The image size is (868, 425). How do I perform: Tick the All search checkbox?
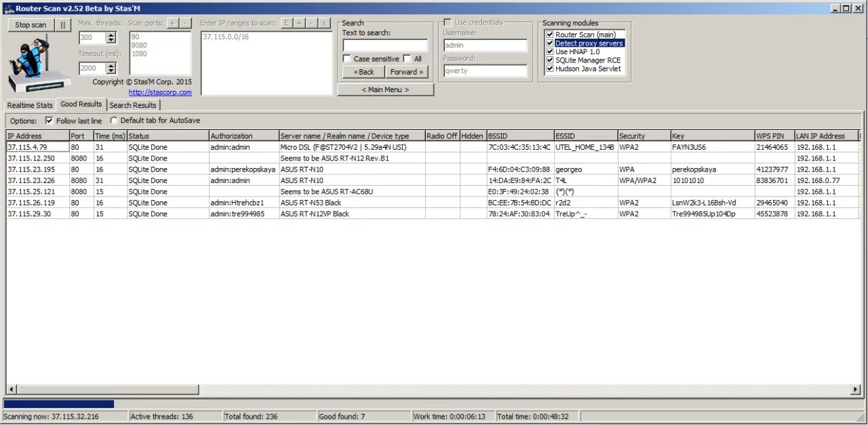coord(408,59)
